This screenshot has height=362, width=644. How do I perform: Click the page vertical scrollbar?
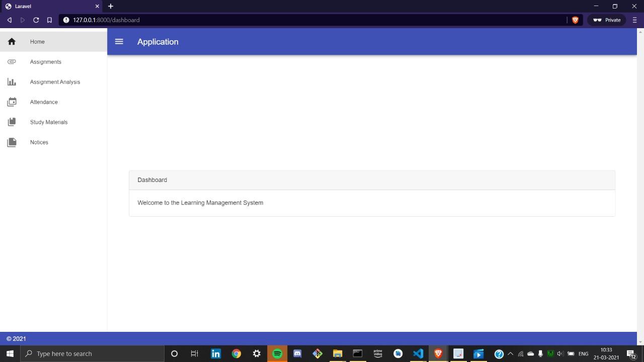coord(640,187)
